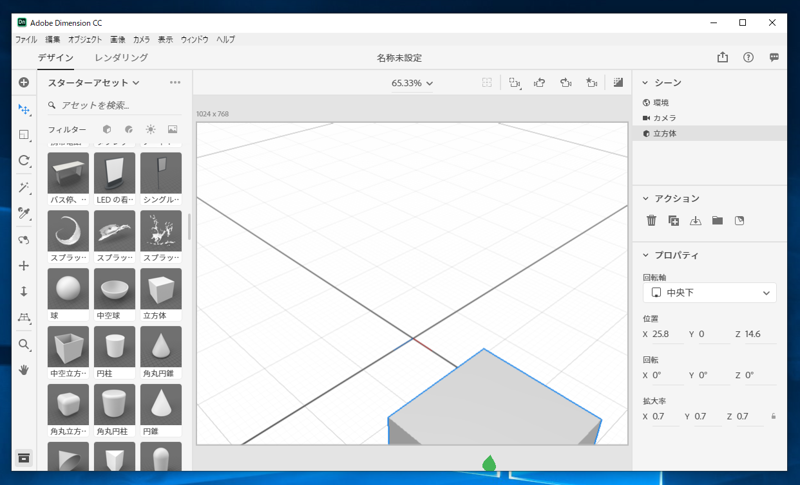The width and height of the screenshot is (800, 485).
Task: Click the scale X 0.7 field
Action: (665, 417)
